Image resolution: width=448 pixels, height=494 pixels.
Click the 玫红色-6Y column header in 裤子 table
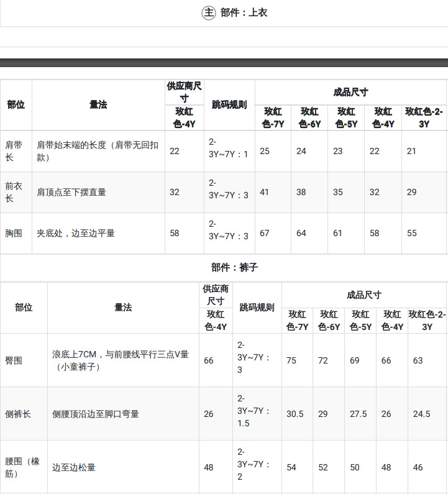[x=329, y=321]
